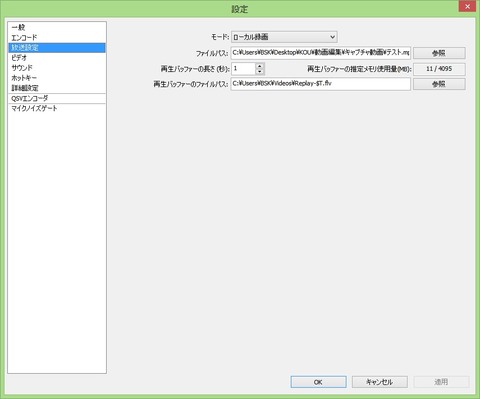
Task: Select the 一般 settings category
Action: pos(57,27)
